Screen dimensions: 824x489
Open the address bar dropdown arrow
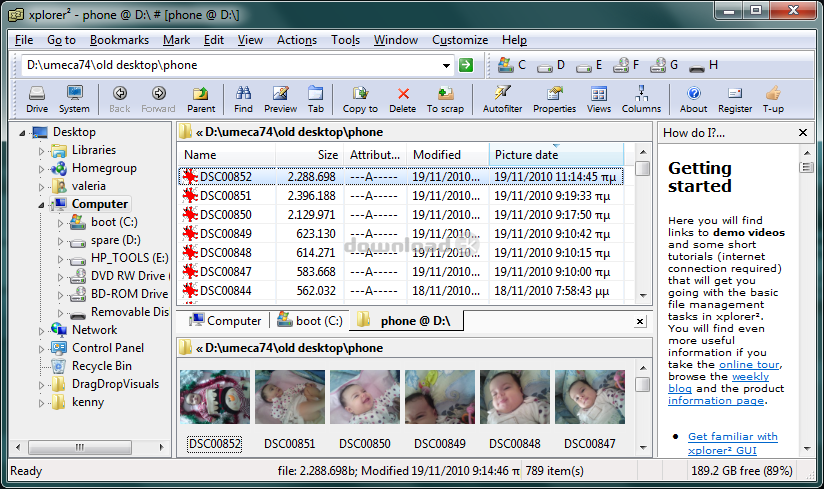click(x=446, y=65)
